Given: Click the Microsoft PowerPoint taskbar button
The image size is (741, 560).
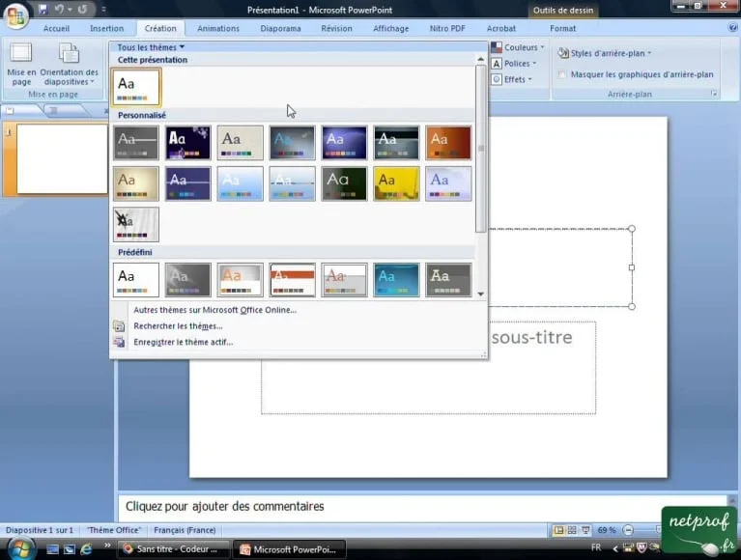Looking at the screenshot, I should click(290, 549).
